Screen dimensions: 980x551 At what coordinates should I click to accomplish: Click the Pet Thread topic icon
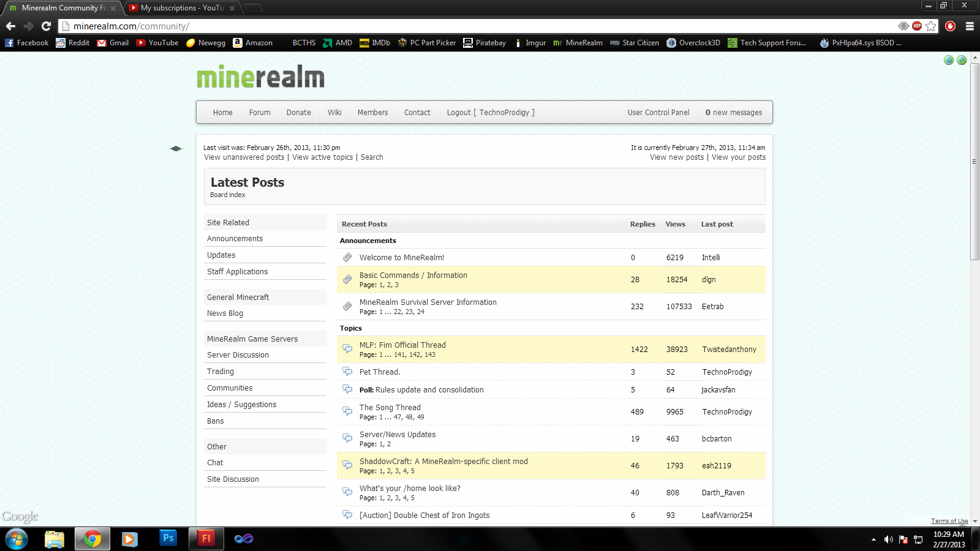point(347,372)
